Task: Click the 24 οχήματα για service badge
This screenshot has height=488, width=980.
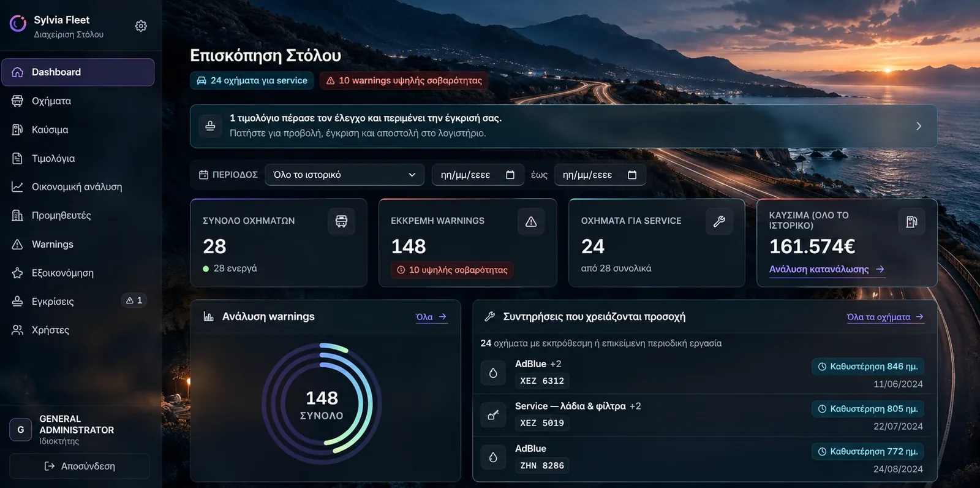Action: 252,80
